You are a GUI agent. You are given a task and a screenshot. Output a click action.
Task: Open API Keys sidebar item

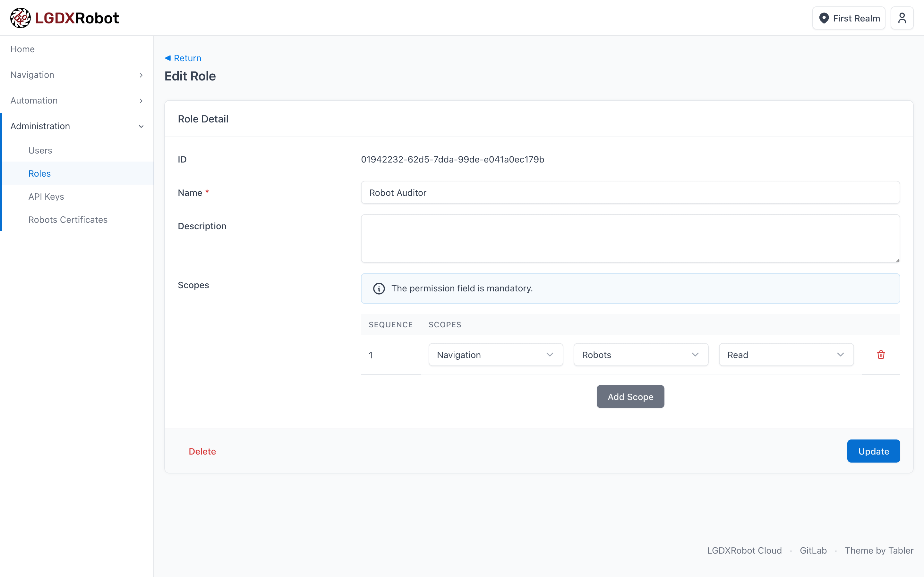(x=46, y=197)
